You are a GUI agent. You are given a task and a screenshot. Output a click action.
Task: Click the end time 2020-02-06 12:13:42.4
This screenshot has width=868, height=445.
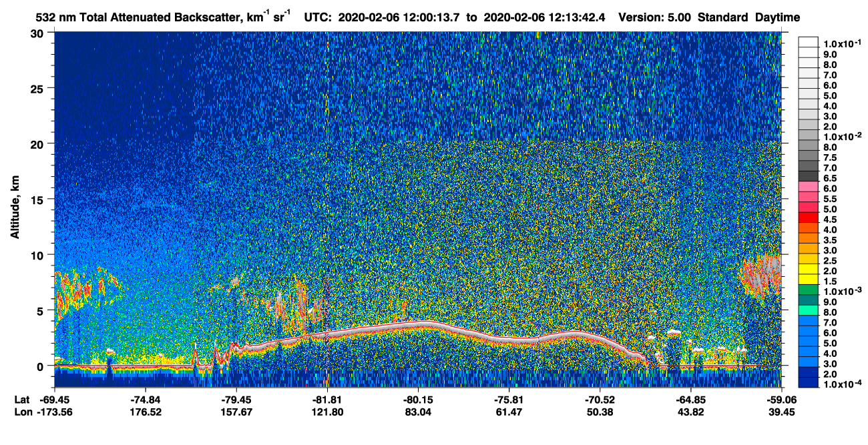coord(545,18)
